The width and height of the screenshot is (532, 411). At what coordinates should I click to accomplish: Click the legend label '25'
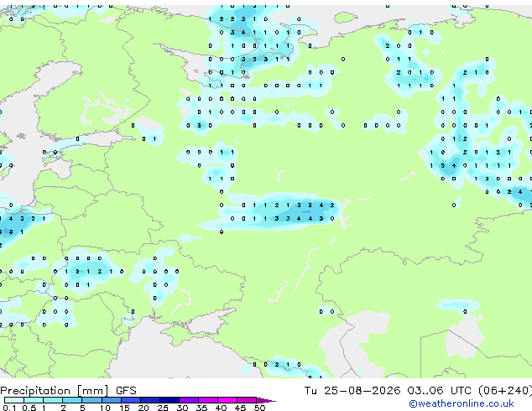click(x=163, y=408)
